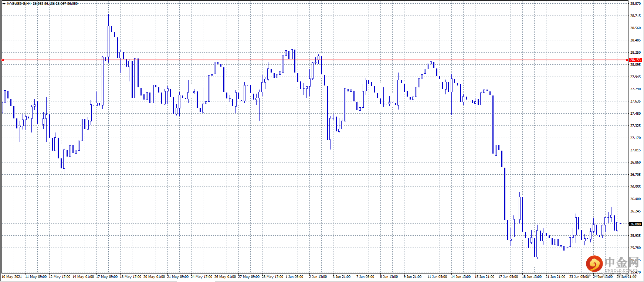644x282 pixels.
Task: Click the 24 May 17:00 time label
Action: (201, 276)
